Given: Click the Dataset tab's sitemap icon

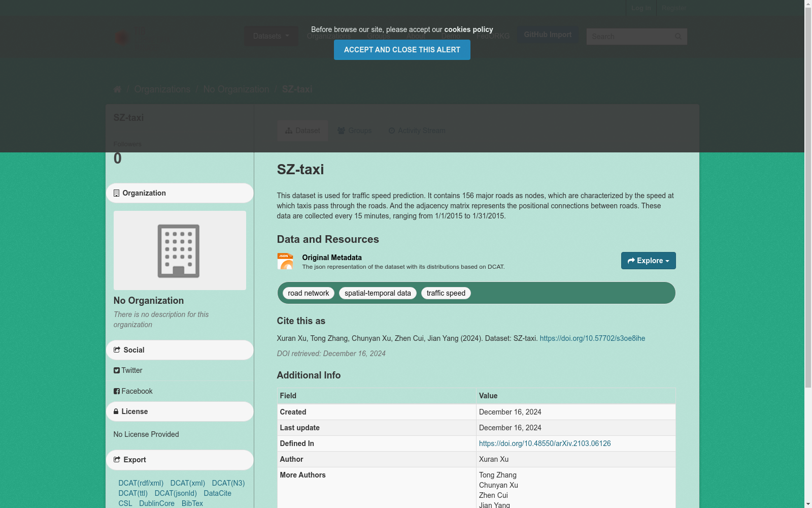Looking at the screenshot, I should pyautogui.click(x=289, y=131).
